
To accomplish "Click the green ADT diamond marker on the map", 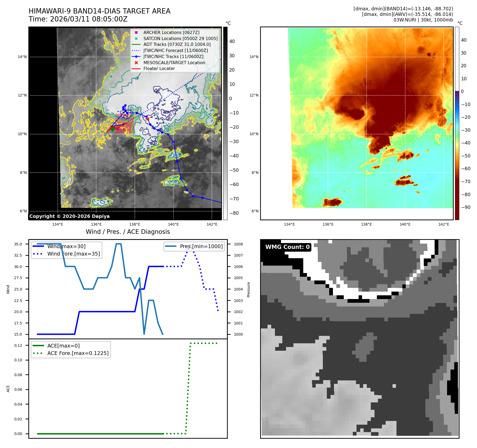I will (113, 129).
